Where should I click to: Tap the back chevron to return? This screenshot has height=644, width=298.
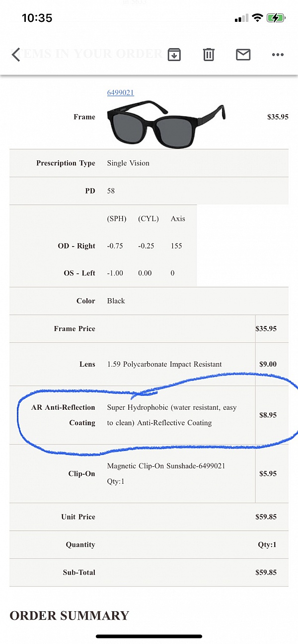pyautogui.click(x=15, y=55)
